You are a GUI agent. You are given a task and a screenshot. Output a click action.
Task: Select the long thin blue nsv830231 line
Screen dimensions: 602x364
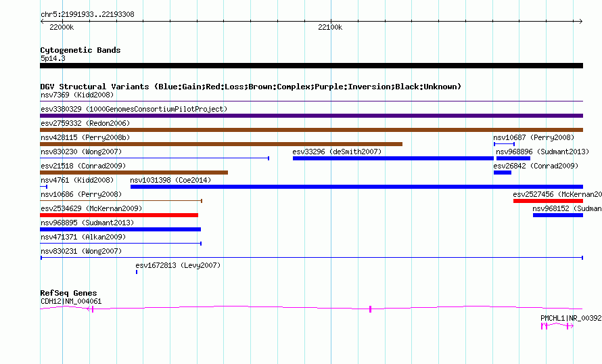[312, 258]
